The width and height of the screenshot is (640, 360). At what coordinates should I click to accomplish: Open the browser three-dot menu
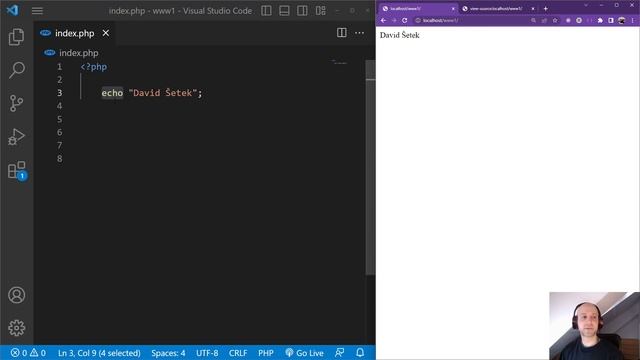[x=633, y=20]
